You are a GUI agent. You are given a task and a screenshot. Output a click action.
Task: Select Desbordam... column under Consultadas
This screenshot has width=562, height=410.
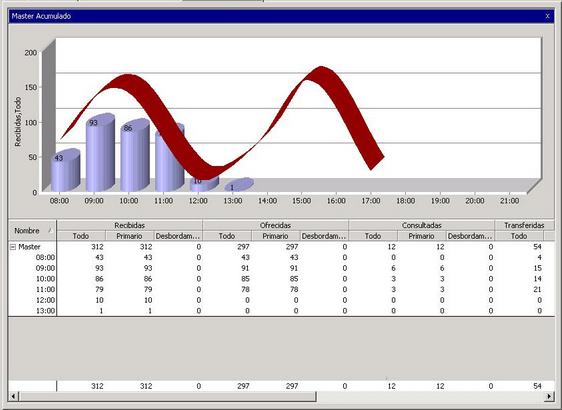pyautogui.click(x=470, y=236)
